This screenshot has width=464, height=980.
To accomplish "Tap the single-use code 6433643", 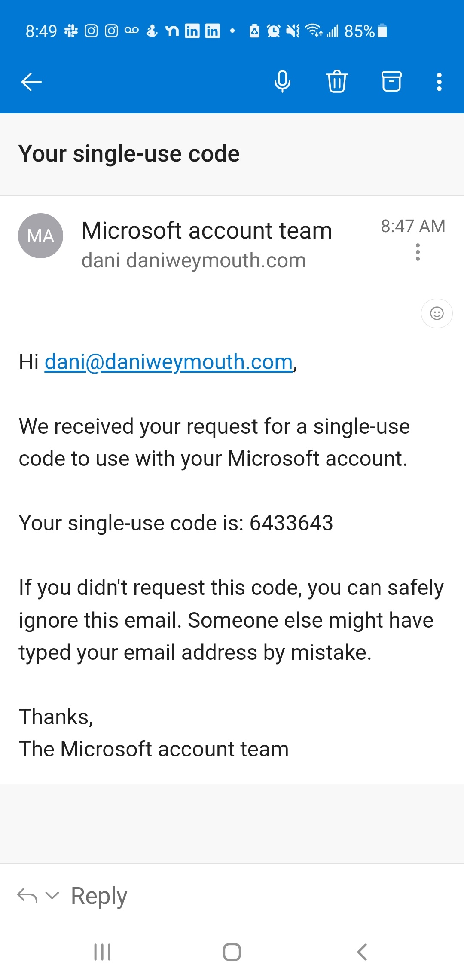I will [291, 523].
